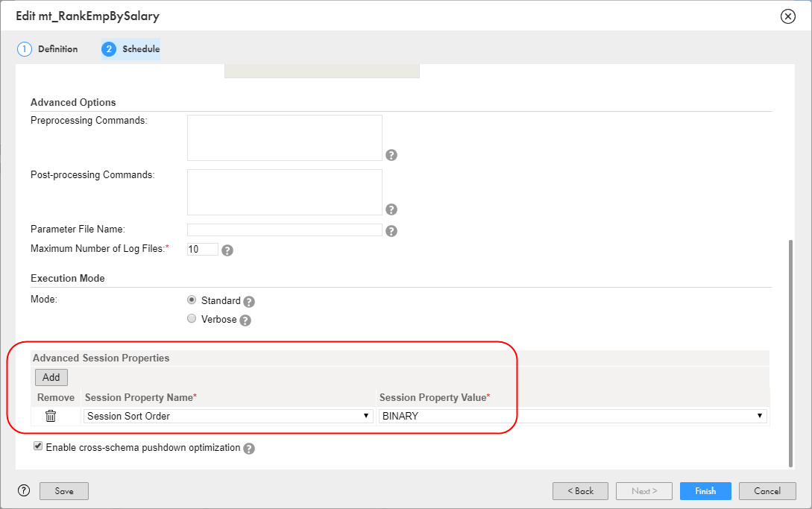Click the Finish button
Image resolution: width=812 pixels, height=509 pixels.
705,491
